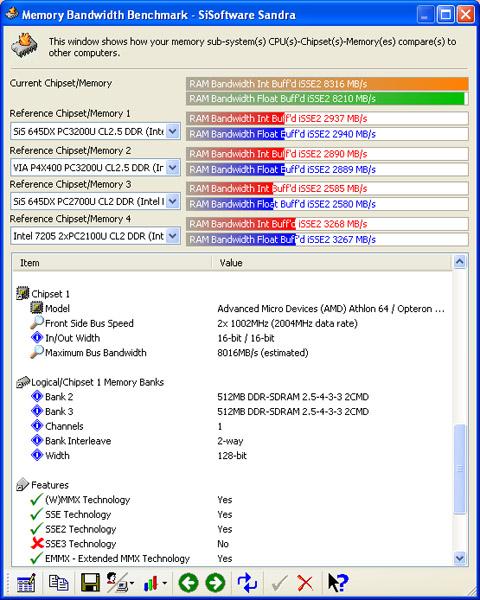Select the (W)MMX Technology row
Viewport: 480px width, 600px height.
232,499
